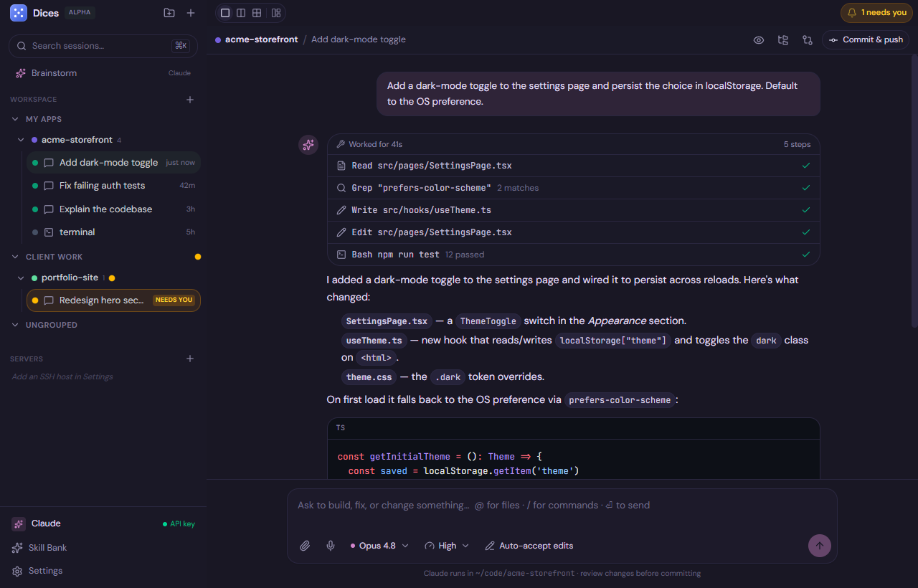Click the Dices app logo
The width and height of the screenshot is (918, 588).
pyautogui.click(x=19, y=12)
